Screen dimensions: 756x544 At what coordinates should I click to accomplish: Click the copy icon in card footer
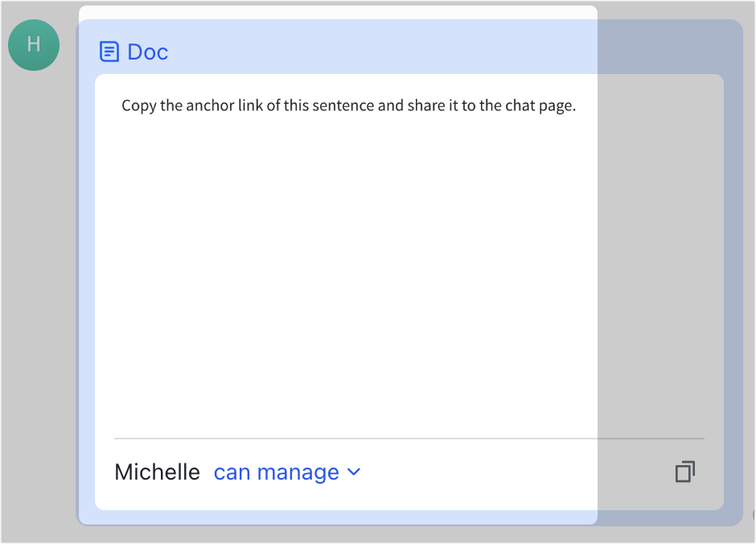point(684,472)
